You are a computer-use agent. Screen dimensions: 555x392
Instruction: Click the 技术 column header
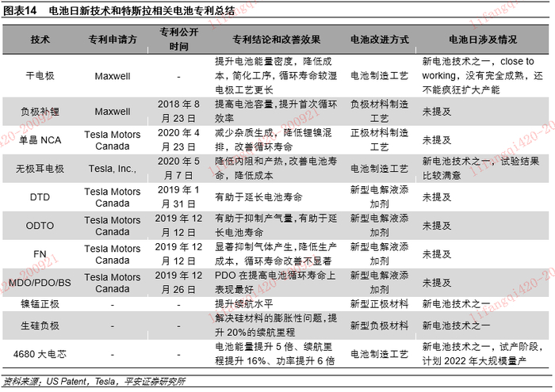tap(40, 40)
